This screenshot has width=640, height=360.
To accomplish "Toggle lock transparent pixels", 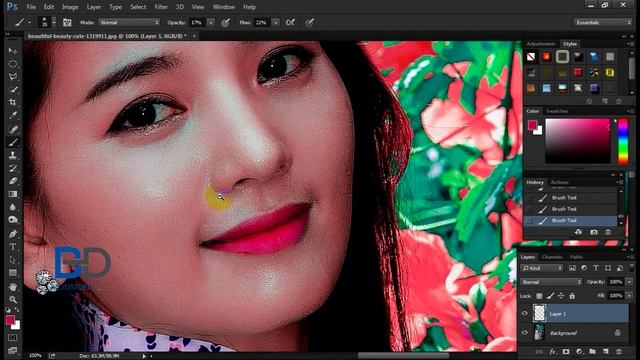I will 539,296.
